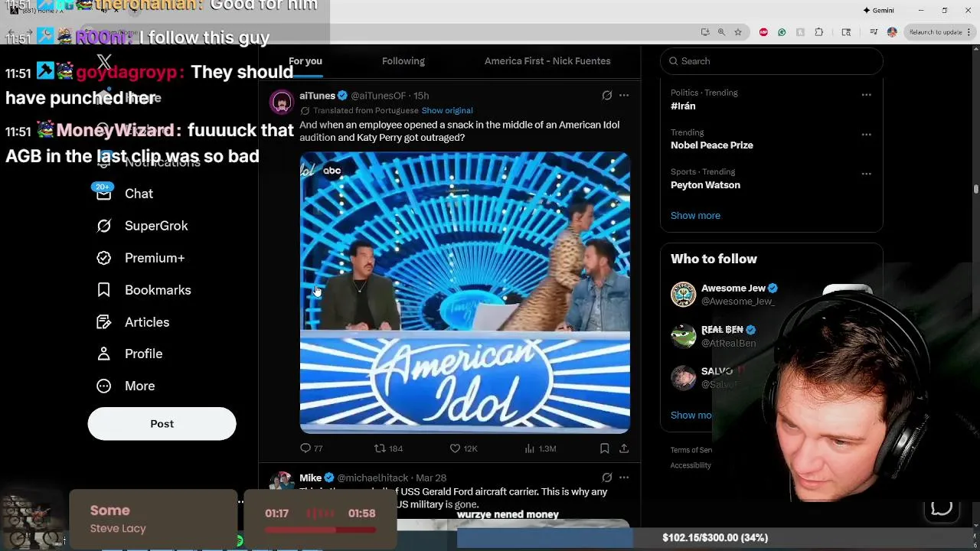Screen dimensions: 980x551
Task: Reply to the aiTunes post (77)
Action: tap(312, 448)
